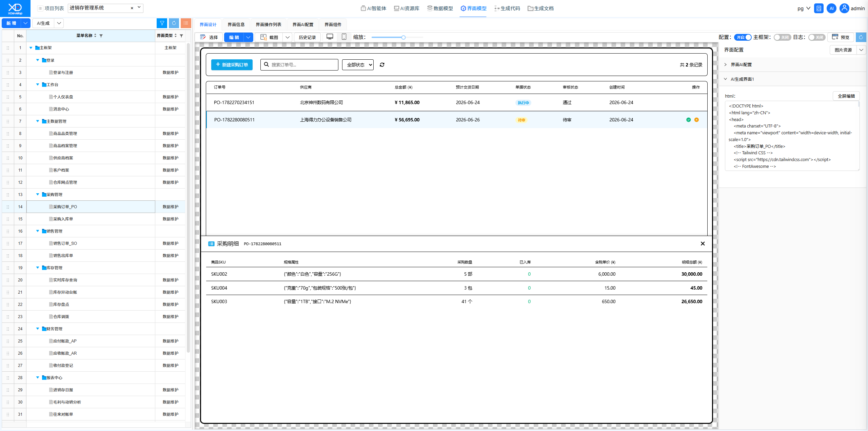This screenshot has height=431, width=868.
Task: Click the filter icon above the menu tree
Action: pyautogui.click(x=162, y=23)
